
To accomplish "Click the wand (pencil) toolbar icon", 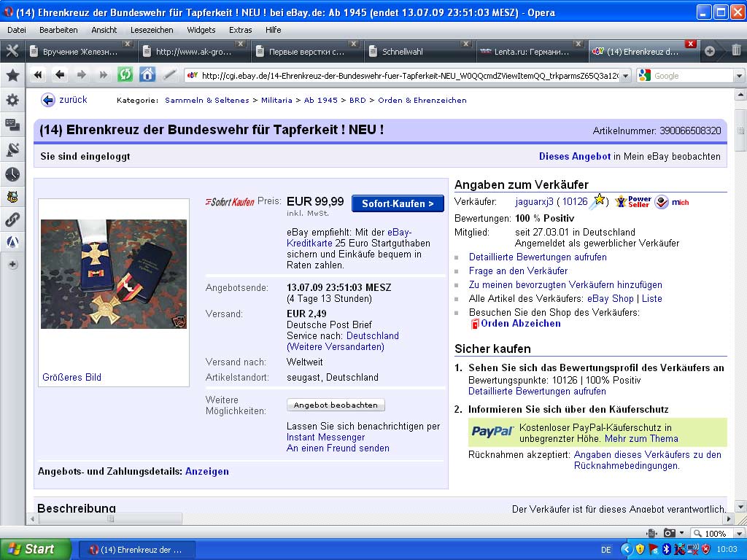I will coord(169,75).
